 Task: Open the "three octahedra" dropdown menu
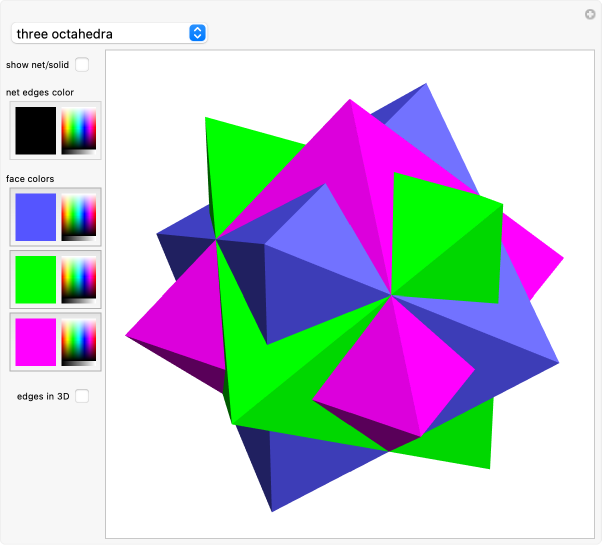point(108,33)
